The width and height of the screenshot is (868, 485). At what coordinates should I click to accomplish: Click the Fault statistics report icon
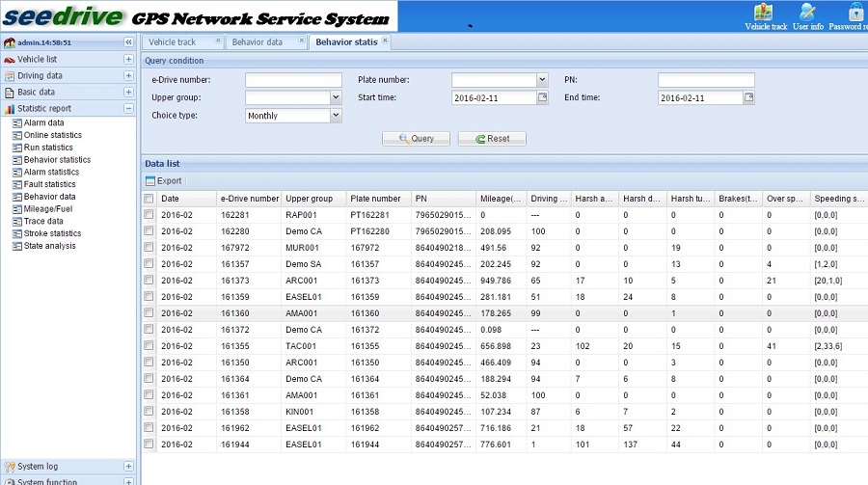coord(16,184)
